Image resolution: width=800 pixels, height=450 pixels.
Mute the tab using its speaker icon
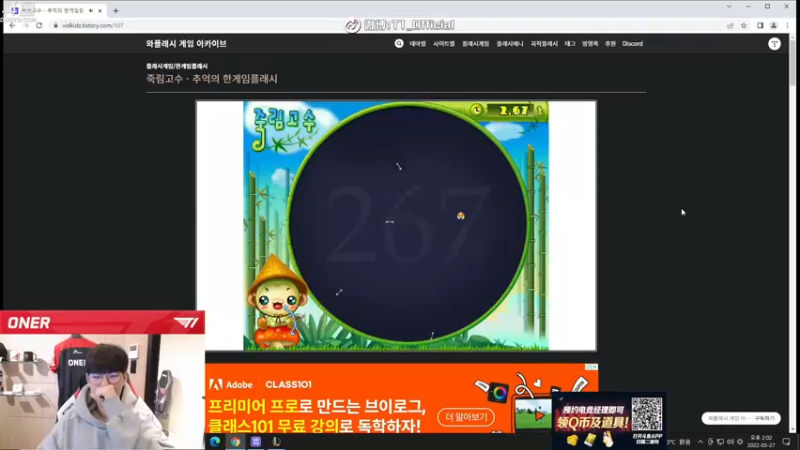[x=91, y=10]
